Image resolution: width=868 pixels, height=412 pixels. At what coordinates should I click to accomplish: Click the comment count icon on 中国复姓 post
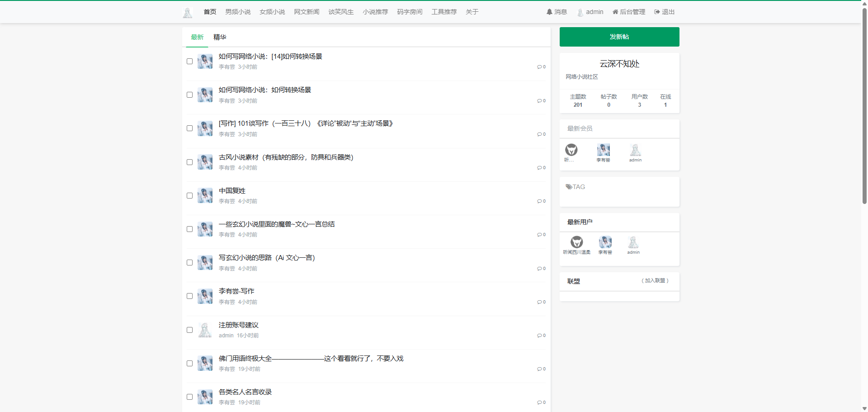point(539,201)
